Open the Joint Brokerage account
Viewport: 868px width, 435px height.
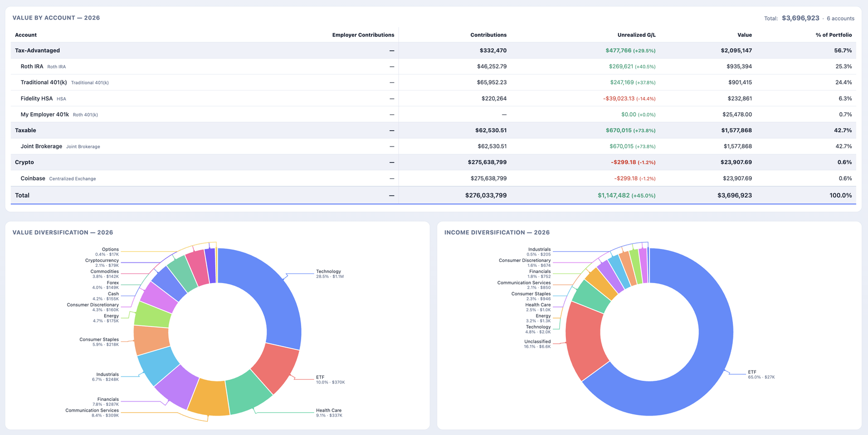433,146
